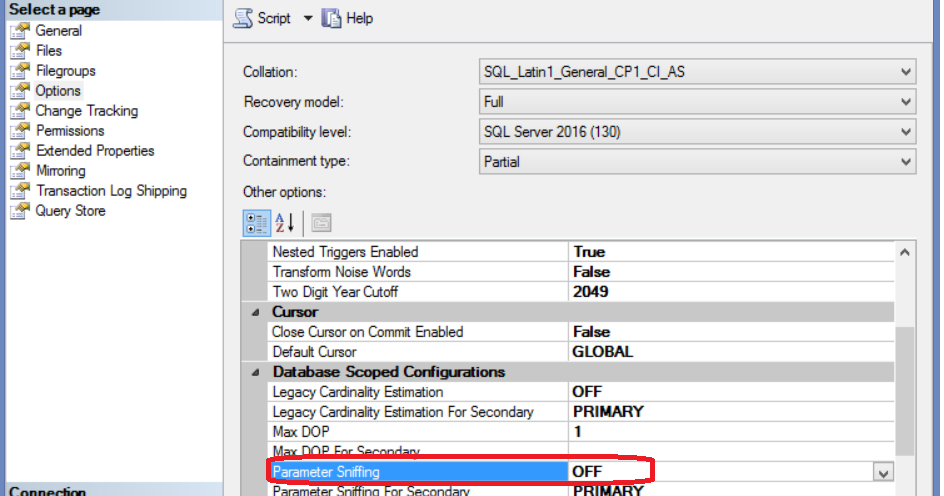Click the Query Store page icon

click(x=20, y=210)
